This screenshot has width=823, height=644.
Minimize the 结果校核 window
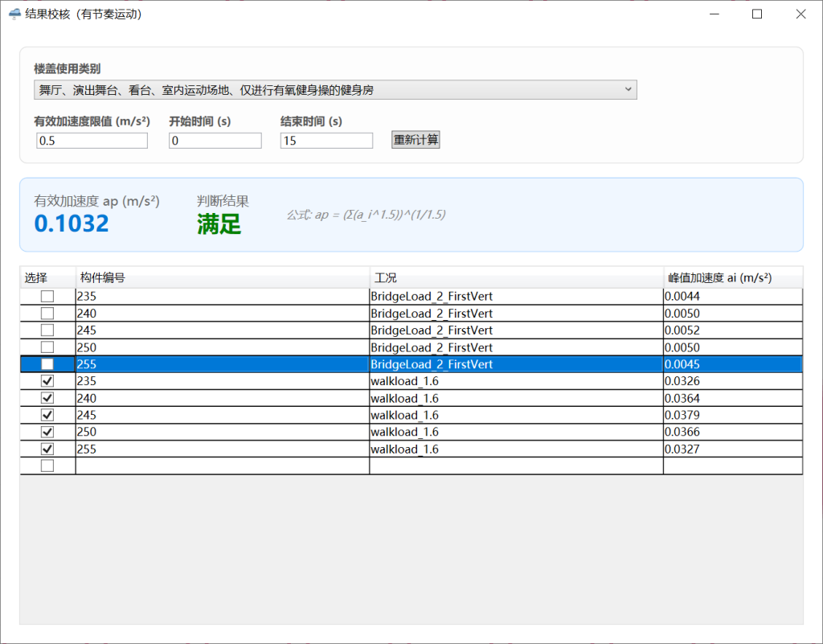tap(713, 14)
